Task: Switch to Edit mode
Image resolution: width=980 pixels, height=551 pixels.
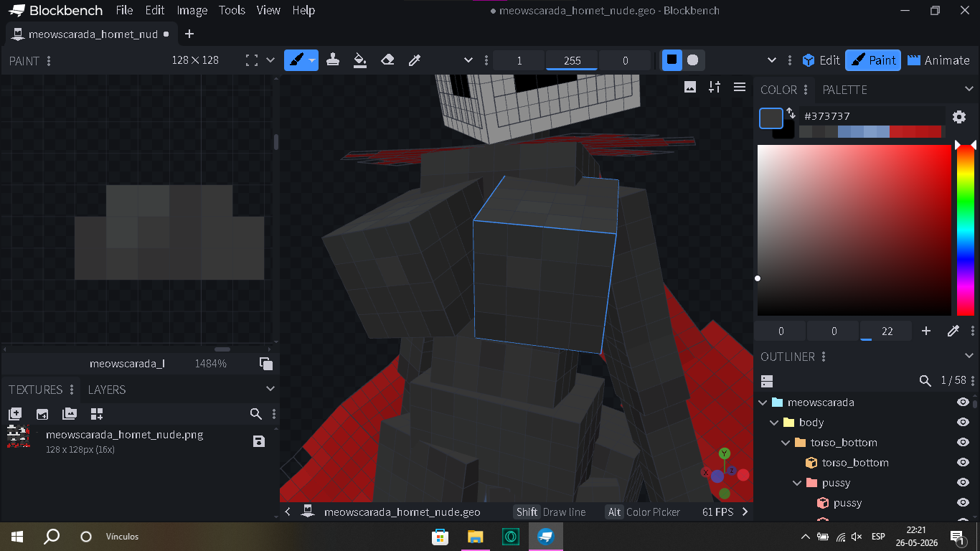Action: (821, 60)
